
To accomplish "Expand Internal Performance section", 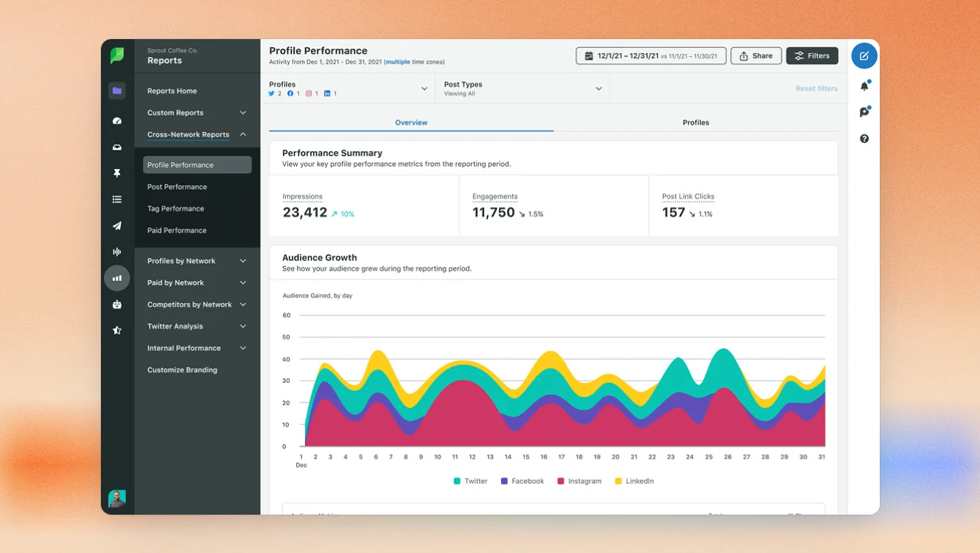I will point(197,348).
